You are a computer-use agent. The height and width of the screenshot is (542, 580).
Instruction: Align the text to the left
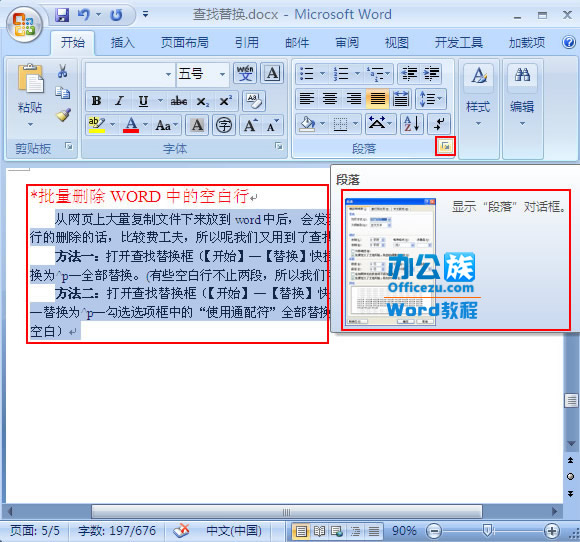307,99
